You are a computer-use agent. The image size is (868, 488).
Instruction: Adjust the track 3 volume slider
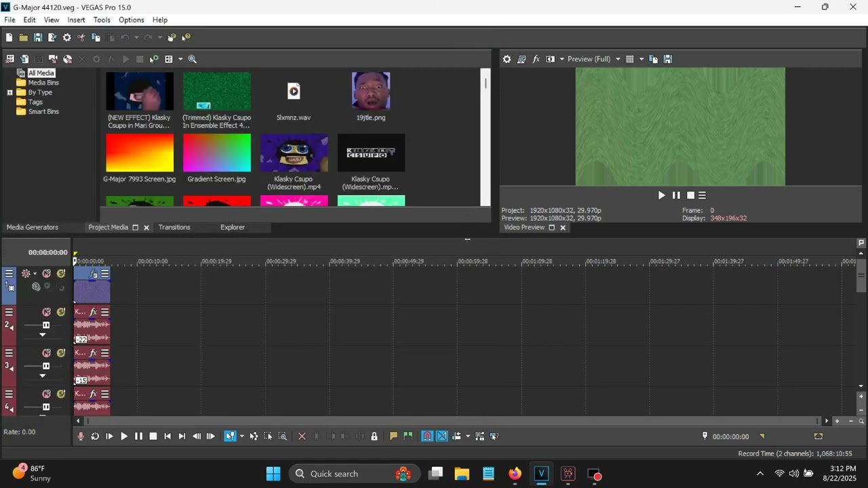pyautogui.click(x=46, y=366)
